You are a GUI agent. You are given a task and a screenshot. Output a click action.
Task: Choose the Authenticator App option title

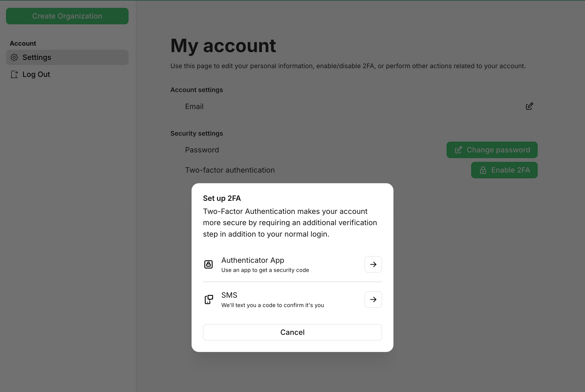point(253,260)
